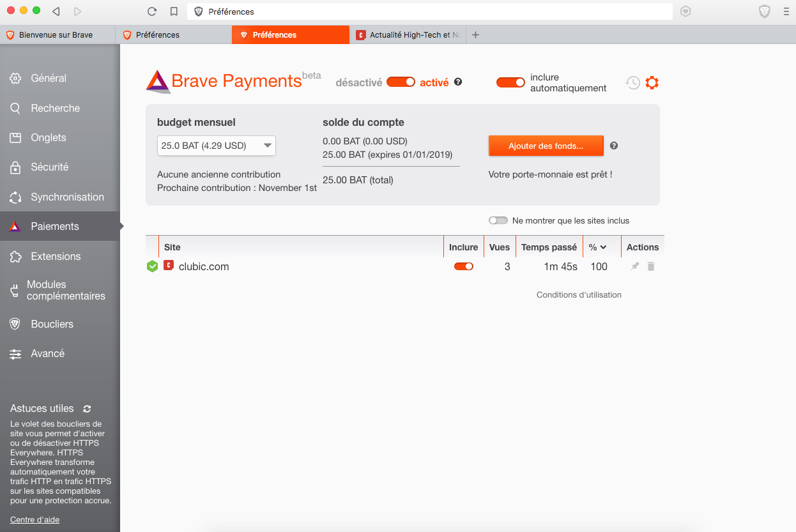Open the Boucliers settings section

[60, 324]
